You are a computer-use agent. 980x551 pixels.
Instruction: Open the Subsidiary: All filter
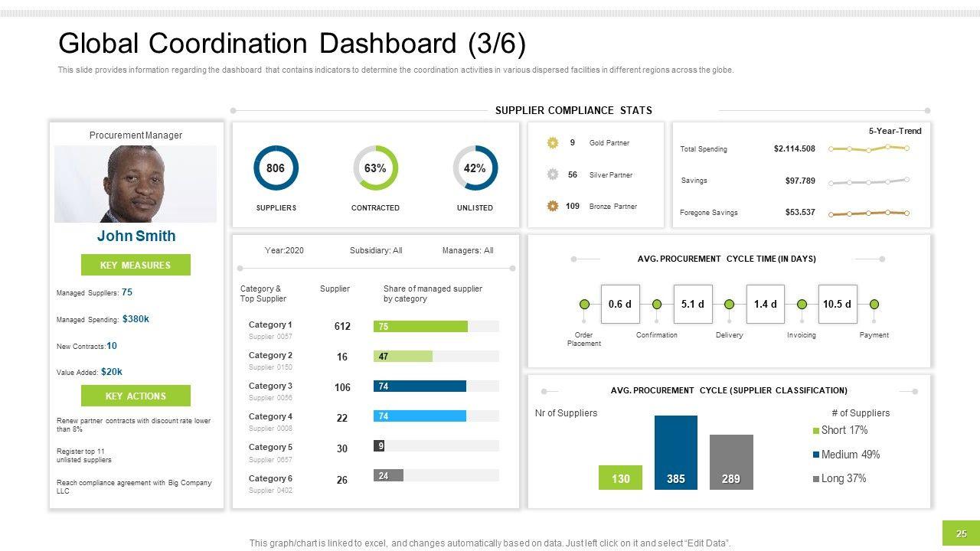[376, 250]
